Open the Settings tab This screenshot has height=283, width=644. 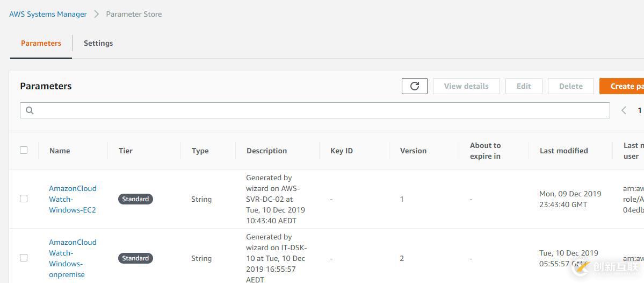coord(98,43)
